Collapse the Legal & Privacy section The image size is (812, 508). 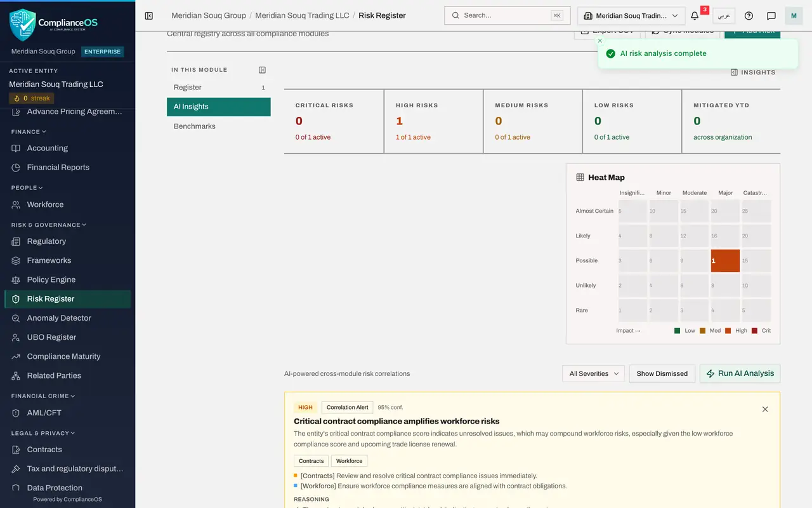point(43,433)
